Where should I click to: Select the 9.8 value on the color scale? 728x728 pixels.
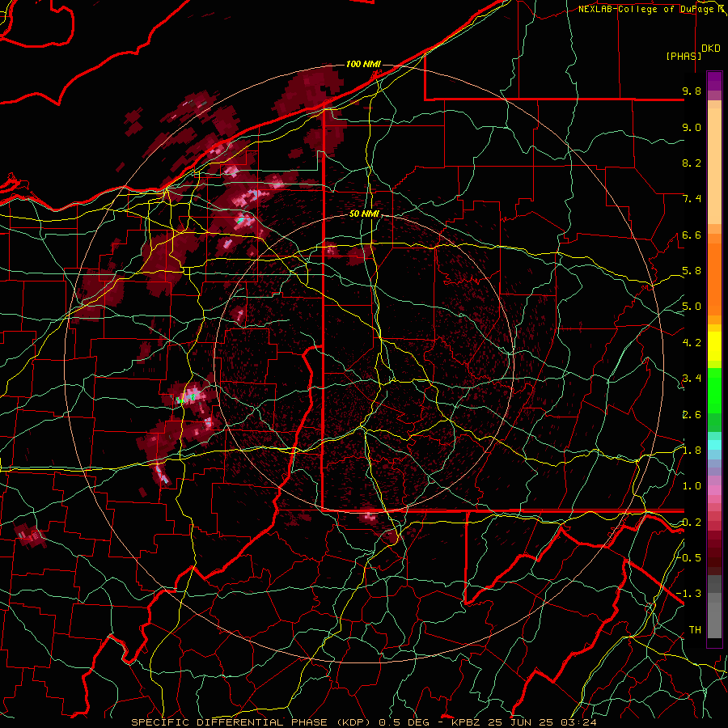[x=692, y=91]
